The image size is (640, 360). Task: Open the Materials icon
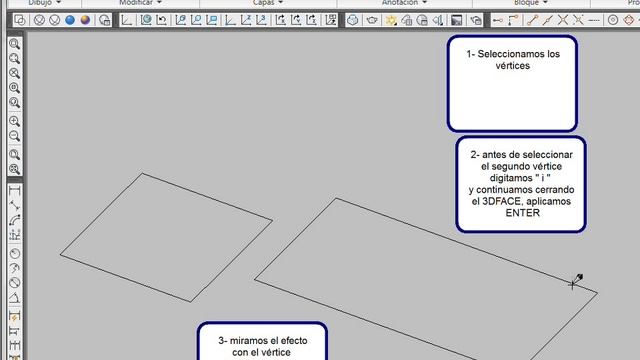422,20
